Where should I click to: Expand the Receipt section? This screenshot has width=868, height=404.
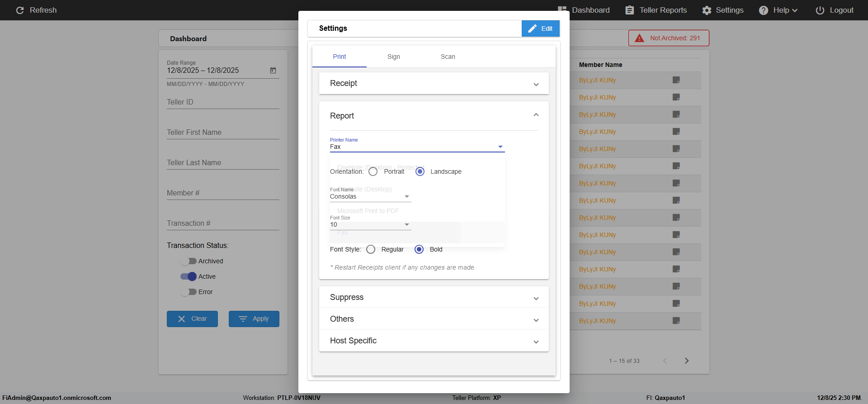click(x=434, y=84)
